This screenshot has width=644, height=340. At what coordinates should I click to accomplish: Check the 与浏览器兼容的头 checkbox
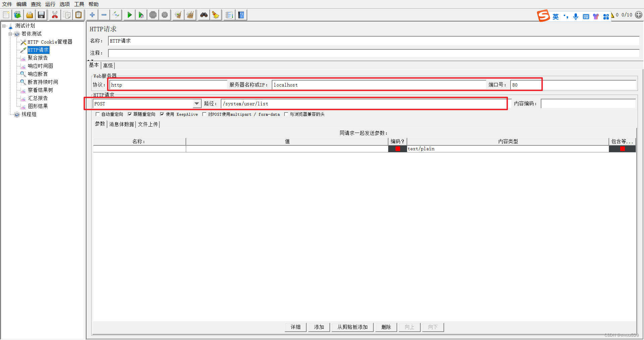286,114
